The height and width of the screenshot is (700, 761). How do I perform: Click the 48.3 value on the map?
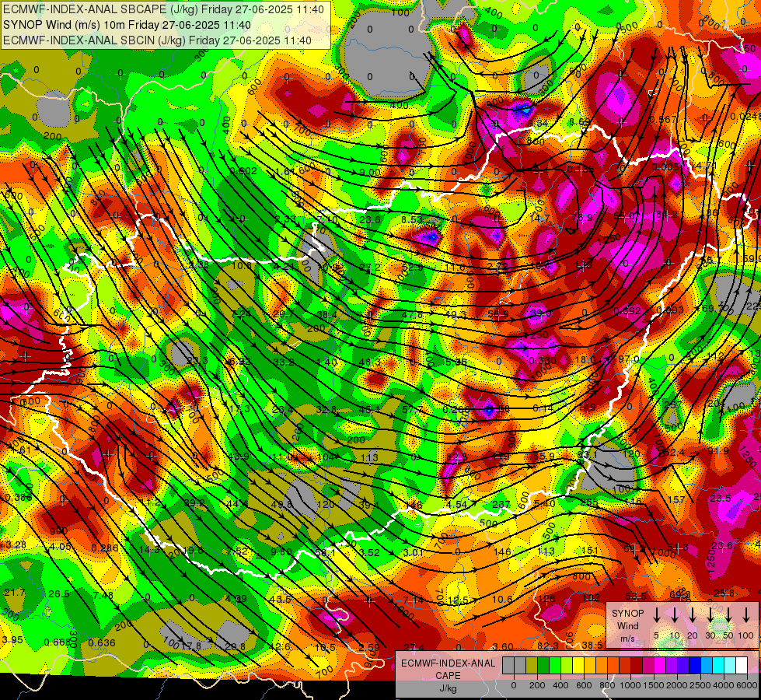pos(370,362)
